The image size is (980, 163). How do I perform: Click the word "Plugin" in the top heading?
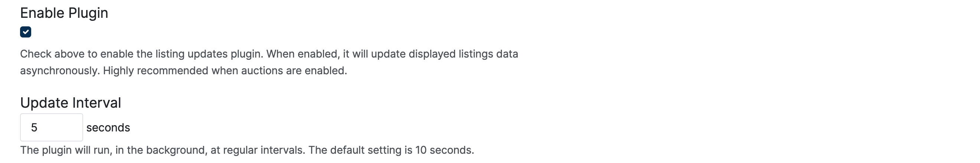coord(88,13)
